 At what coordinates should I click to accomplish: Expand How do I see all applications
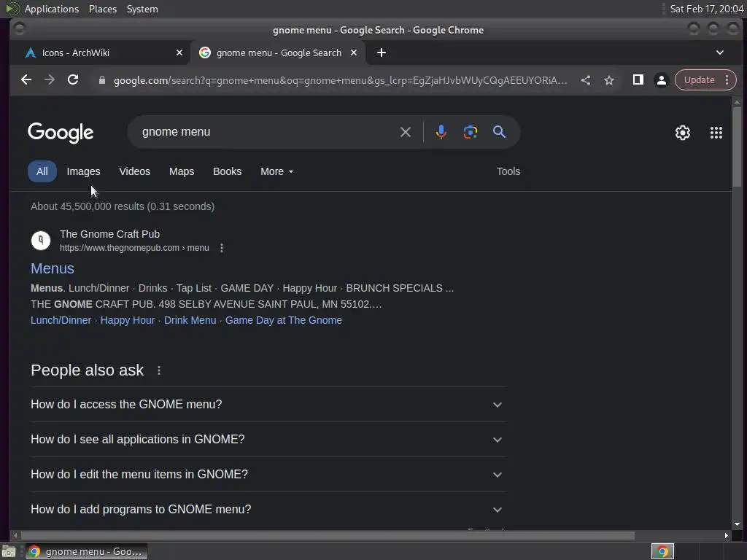tap(268, 440)
